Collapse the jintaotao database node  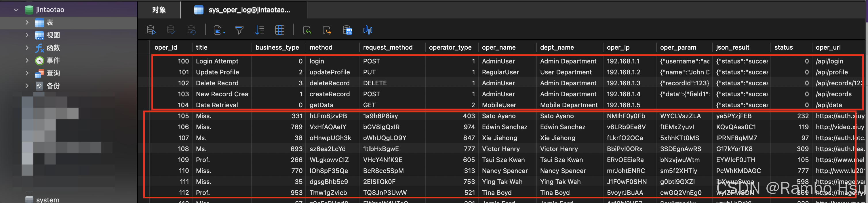click(16, 10)
